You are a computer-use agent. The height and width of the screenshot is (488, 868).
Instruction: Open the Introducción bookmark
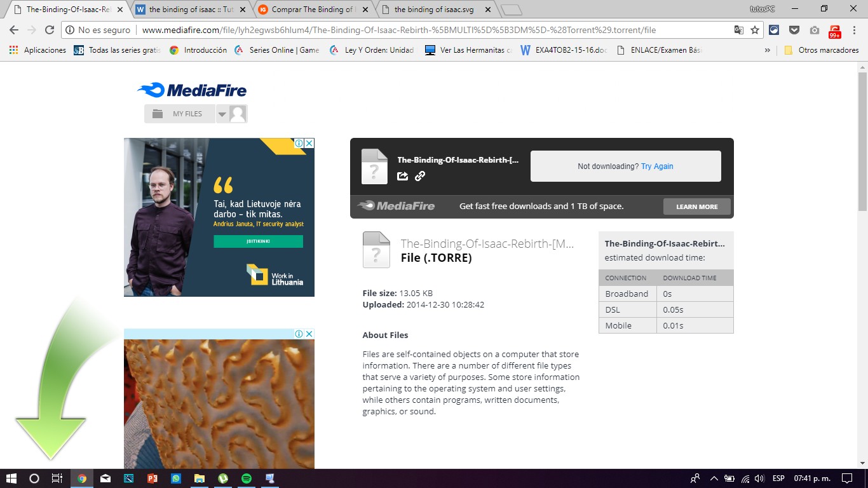(x=199, y=50)
